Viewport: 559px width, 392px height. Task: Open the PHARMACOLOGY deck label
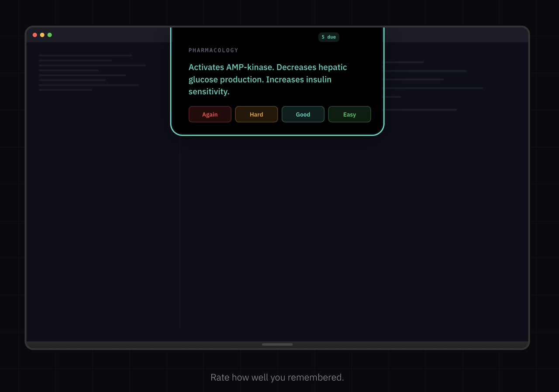click(213, 50)
